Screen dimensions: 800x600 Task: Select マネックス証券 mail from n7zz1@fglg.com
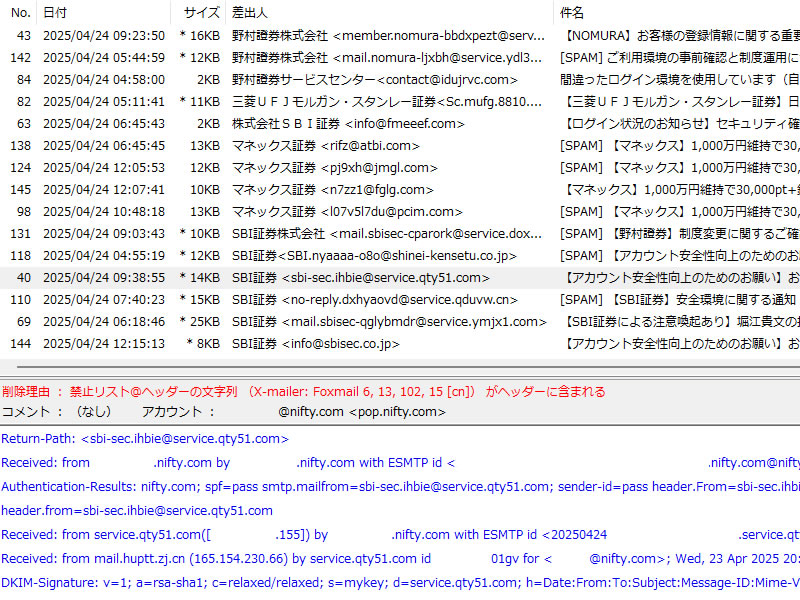[400, 189]
